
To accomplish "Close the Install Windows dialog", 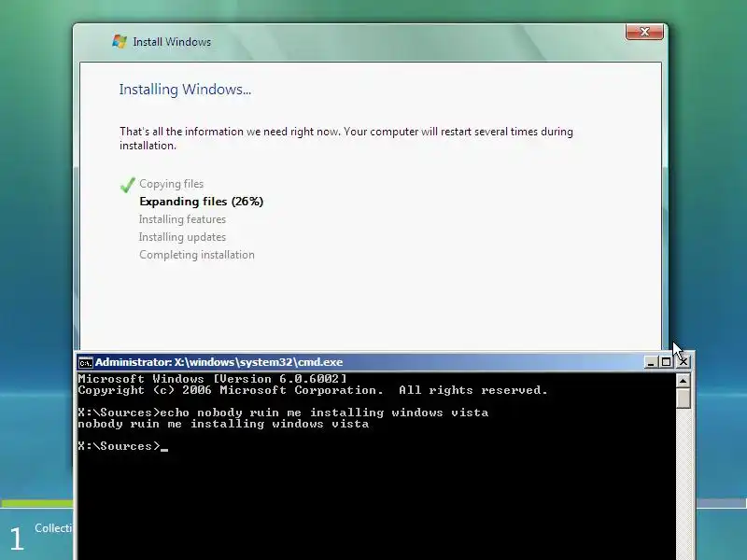I will [x=644, y=32].
